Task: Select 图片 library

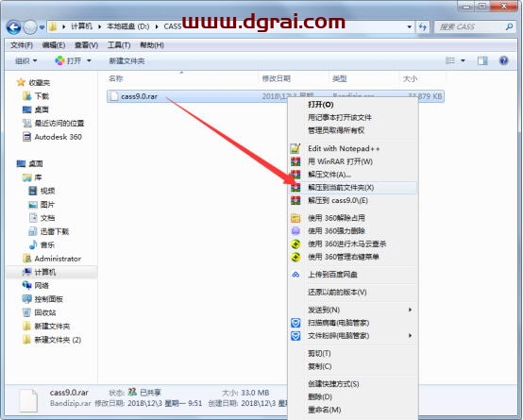Action: pyautogui.click(x=42, y=205)
